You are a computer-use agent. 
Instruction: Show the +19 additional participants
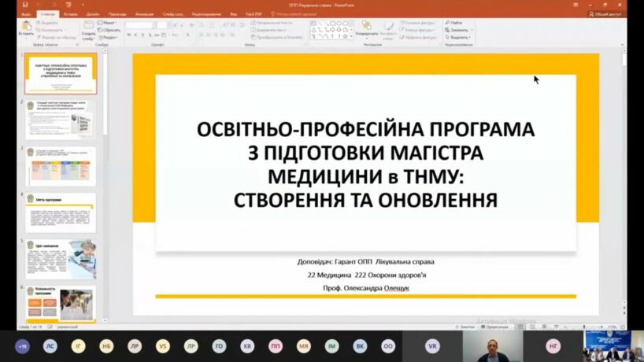point(22,345)
